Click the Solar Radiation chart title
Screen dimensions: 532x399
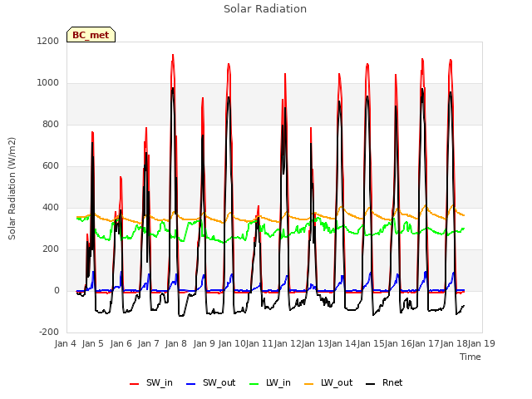click(x=265, y=9)
